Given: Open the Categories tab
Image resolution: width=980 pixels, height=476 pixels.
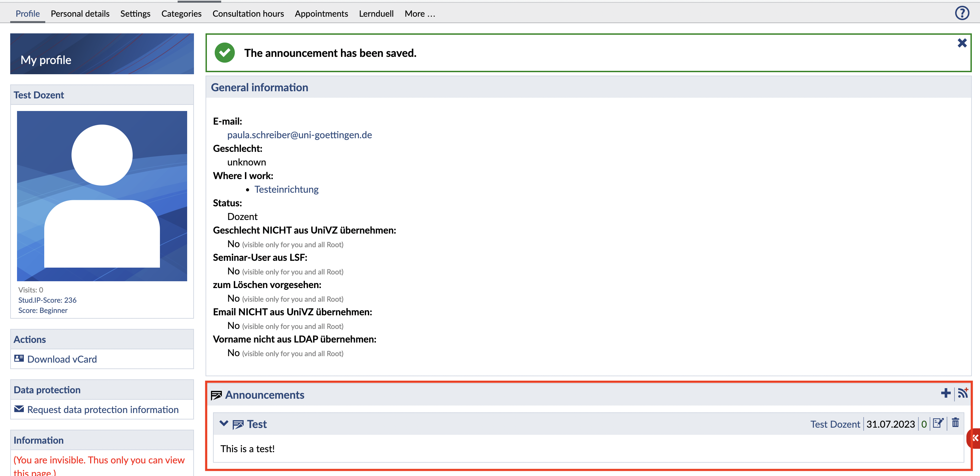Looking at the screenshot, I should (x=181, y=14).
